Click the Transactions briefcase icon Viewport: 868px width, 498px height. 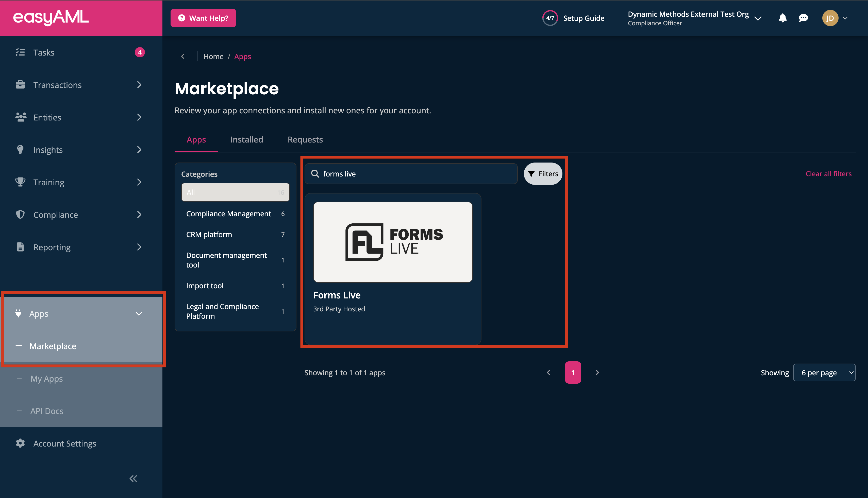20,84
